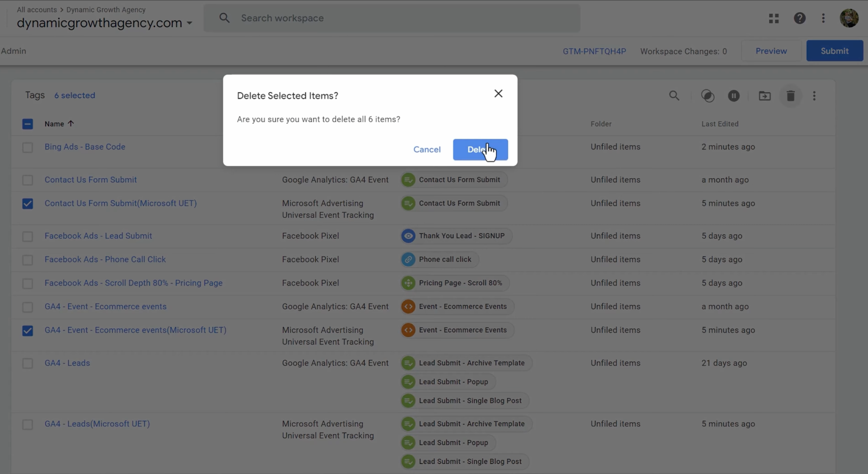The height and width of the screenshot is (474, 868).
Task: Click the search magnifier in workspace search
Action: coord(224,18)
